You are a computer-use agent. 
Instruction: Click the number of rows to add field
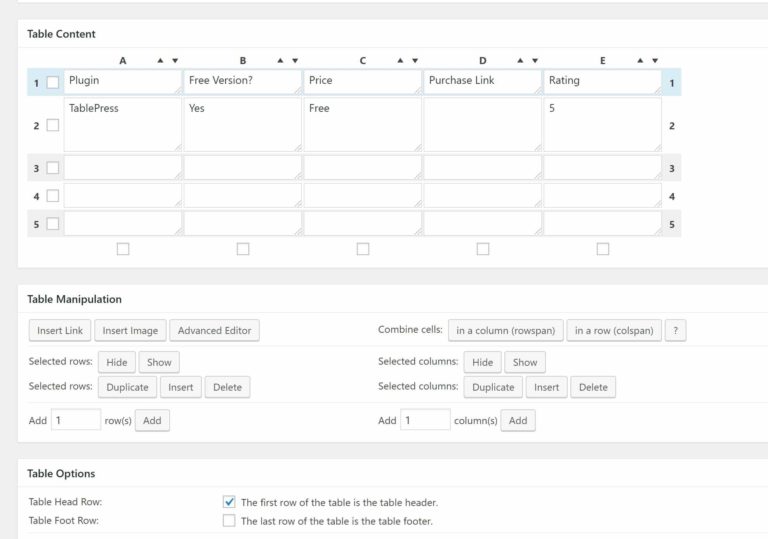[76, 421]
